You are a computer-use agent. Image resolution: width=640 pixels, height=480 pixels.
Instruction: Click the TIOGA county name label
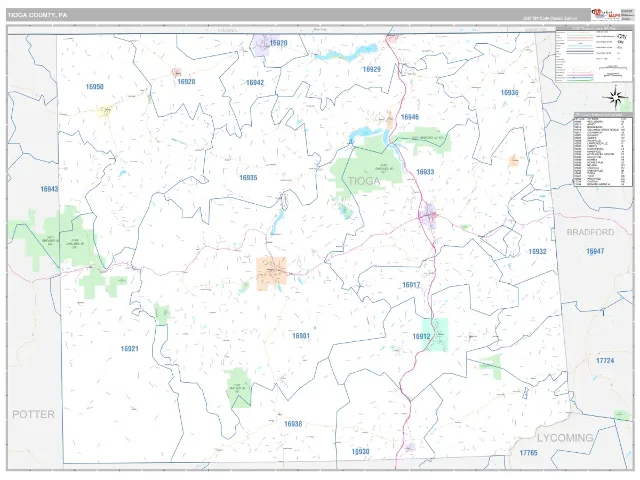(x=364, y=181)
